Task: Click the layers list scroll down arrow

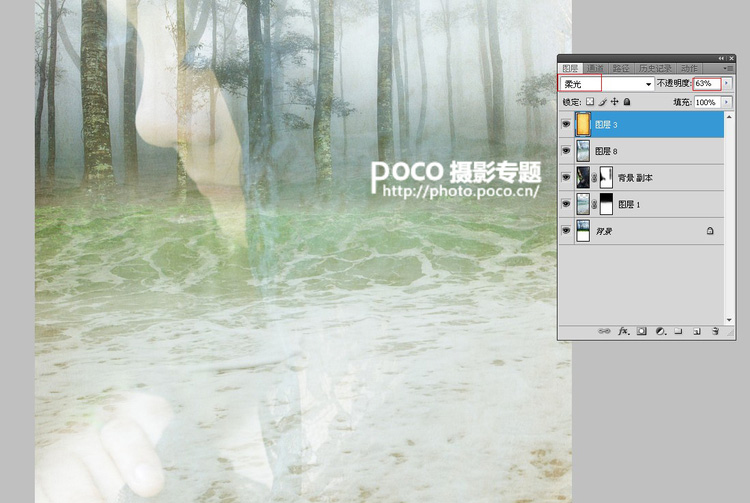Action: pos(729,320)
